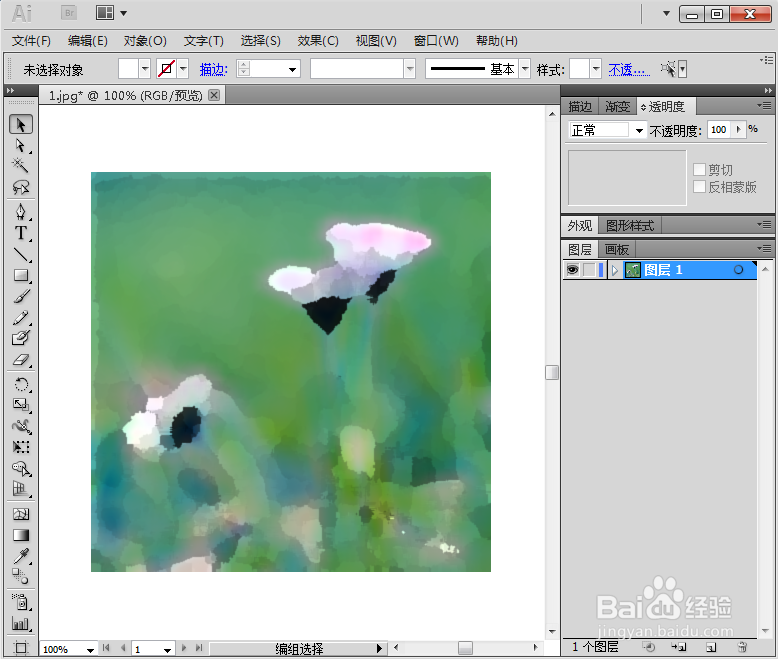The height and width of the screenshot is (659, 778).
Task: Select the Rectangle tool
Action: coord(21,275)
